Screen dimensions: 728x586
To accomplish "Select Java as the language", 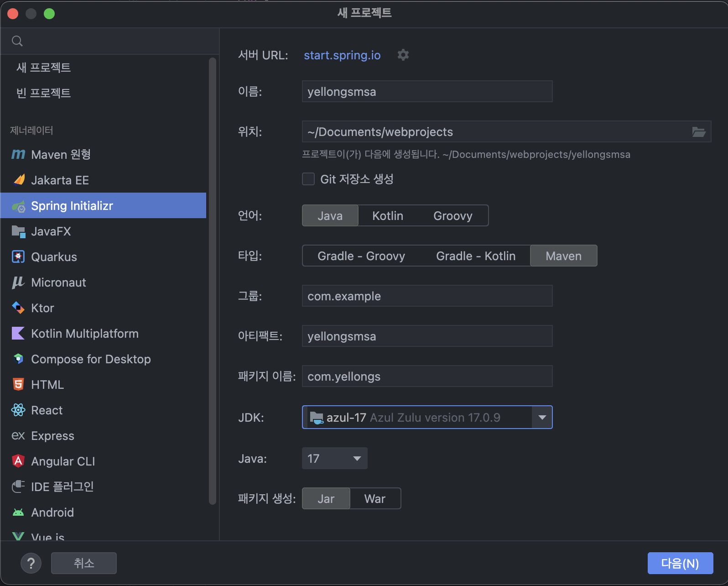I will tap(330, 215).
